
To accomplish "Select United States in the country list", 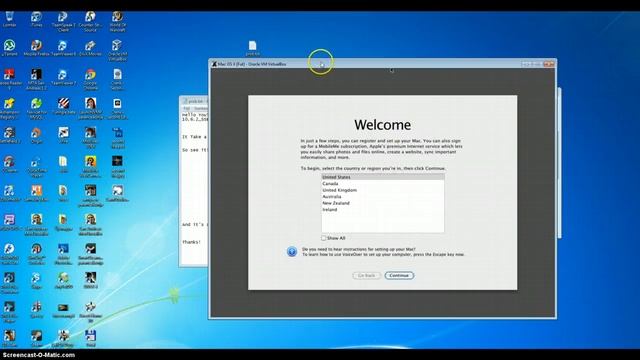I will [383, 177].
